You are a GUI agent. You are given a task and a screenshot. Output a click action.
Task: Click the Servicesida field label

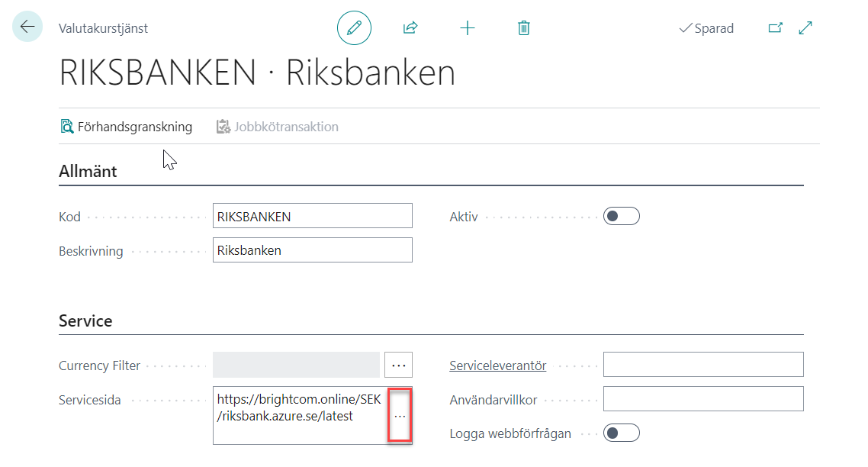[90, 400]
